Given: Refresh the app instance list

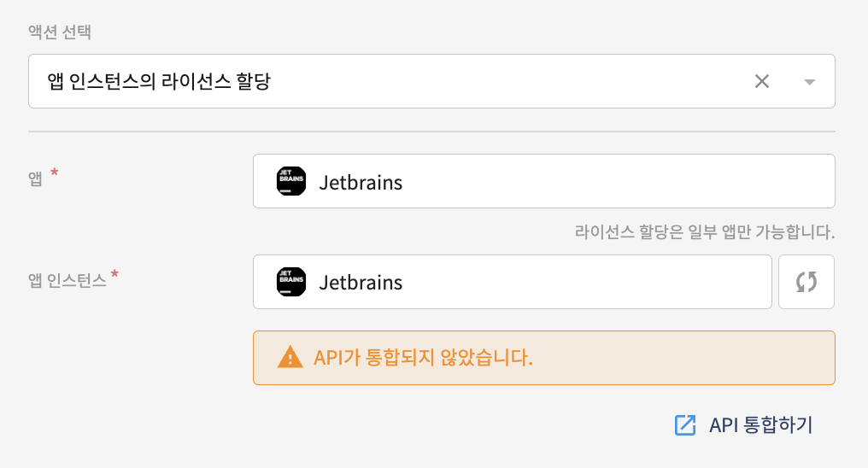Looking at the screenshot, I should click(806, 282).
